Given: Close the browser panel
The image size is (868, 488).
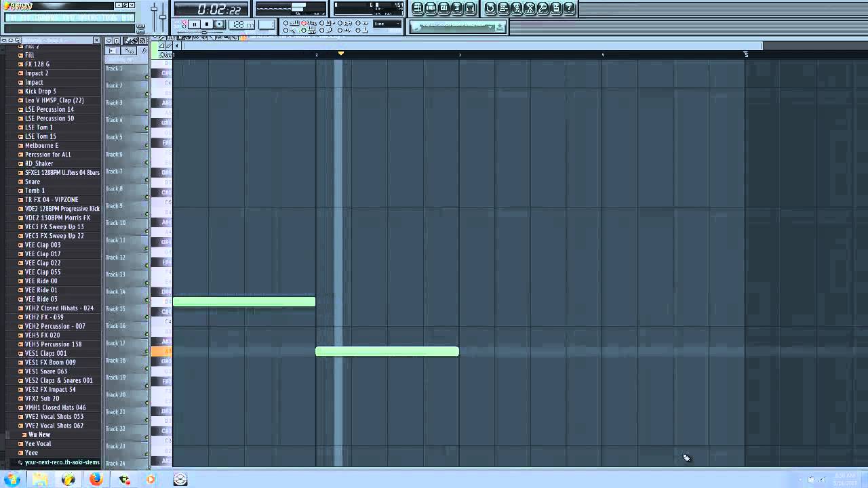Looking at the screenshot, I should [x=96, y=41].
